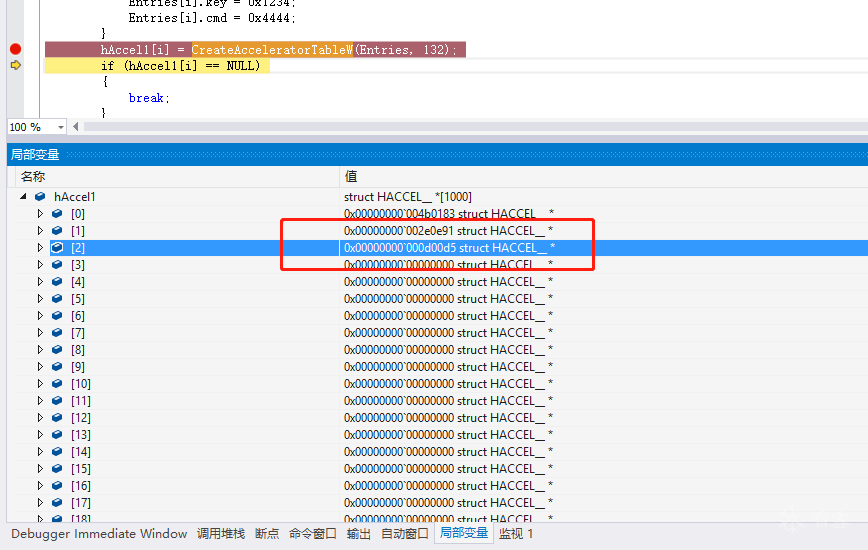Click the yellow current-statement arrow in margin

(16, 65)
